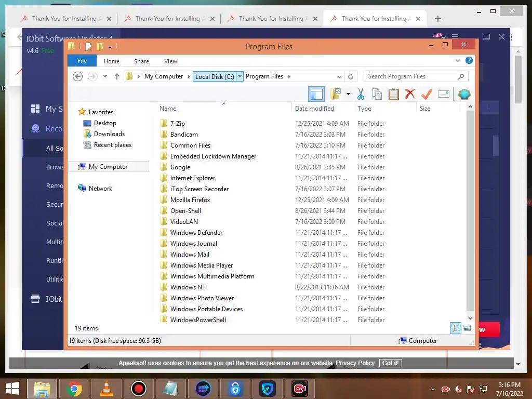Viewport: 532px width, 399px height.
Task: Select My Computer in navigation pane
Action: [108, 167]
